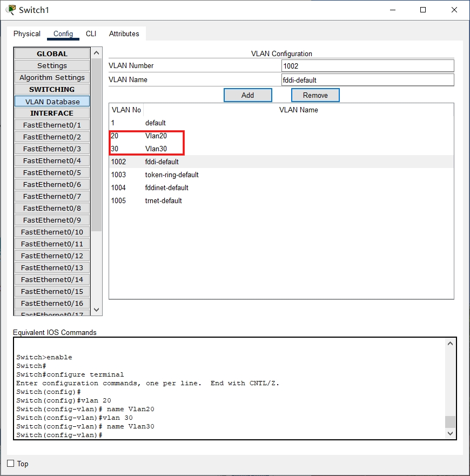Minimize the Switch1 window
Image resolution: width=470 pixels, height=476 pixels.
(393, 10)
